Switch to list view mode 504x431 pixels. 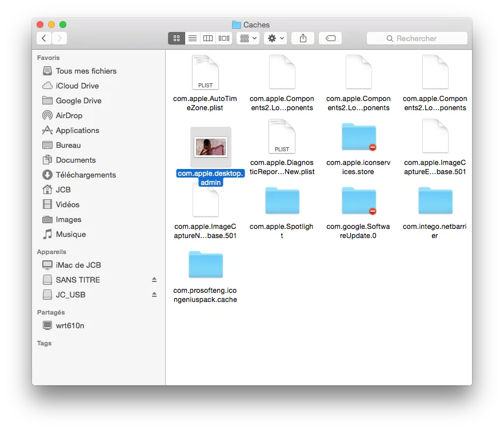click(192, 39)
